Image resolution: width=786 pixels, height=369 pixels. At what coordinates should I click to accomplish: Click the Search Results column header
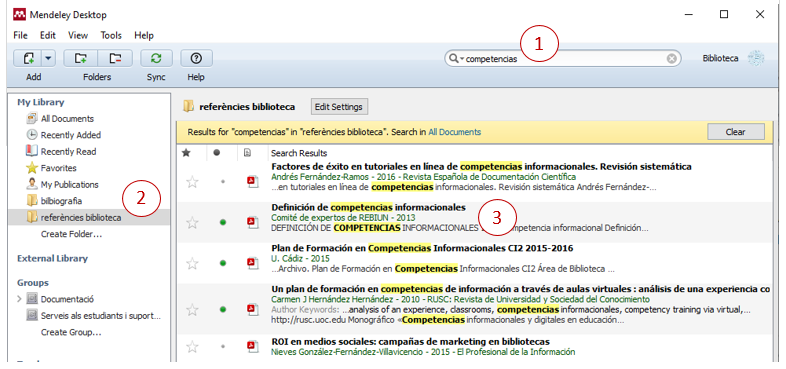pyautogui.click(x=299, y=153)
